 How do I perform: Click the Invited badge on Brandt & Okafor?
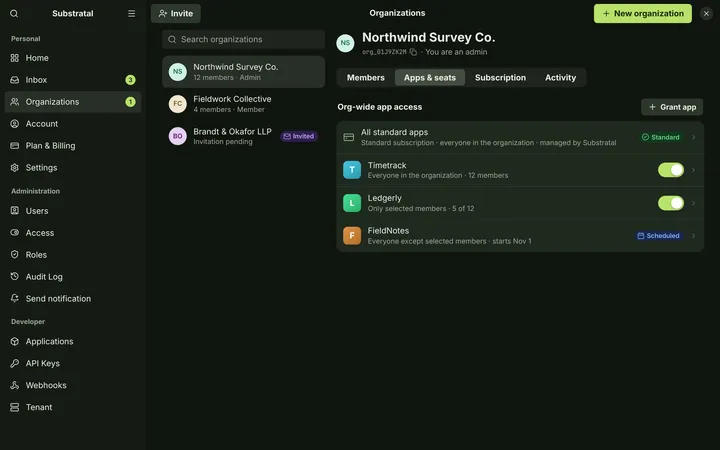[299, 136]
